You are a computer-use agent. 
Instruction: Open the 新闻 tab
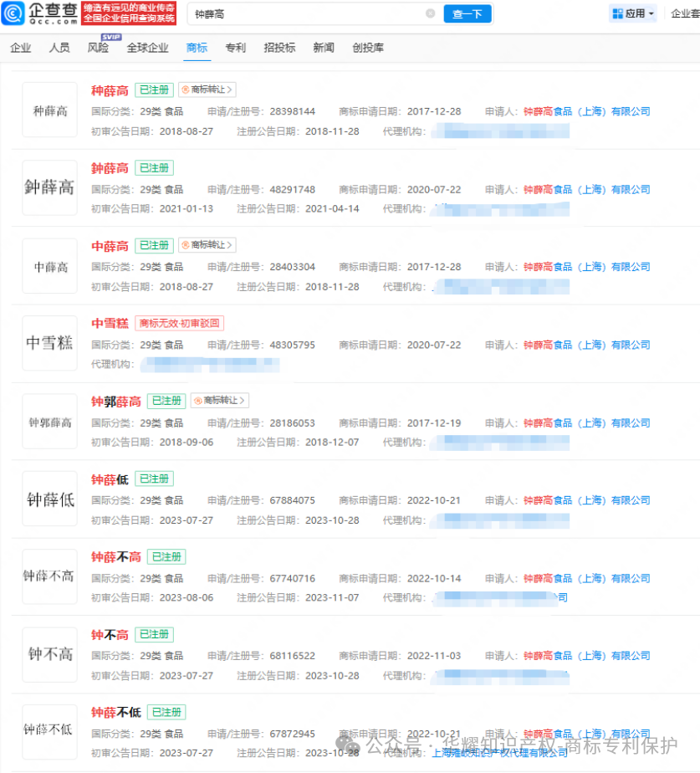click(x=324, y=48)
